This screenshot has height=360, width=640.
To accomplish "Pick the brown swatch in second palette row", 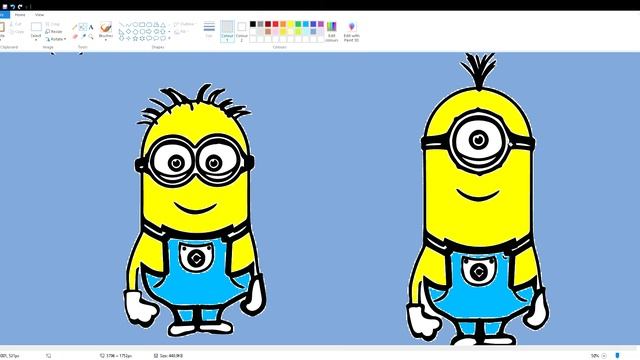I will (268, 31).
